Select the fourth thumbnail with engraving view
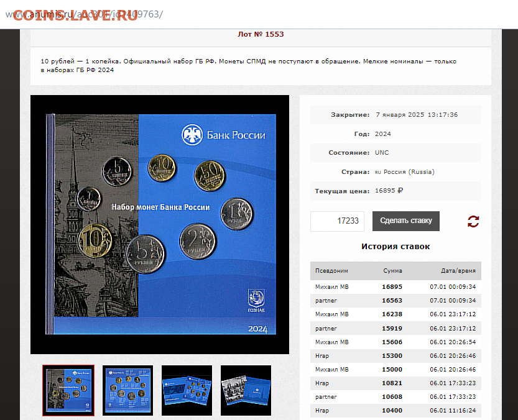518x420 pixels. pyautogui.click(x=246, y=390)
